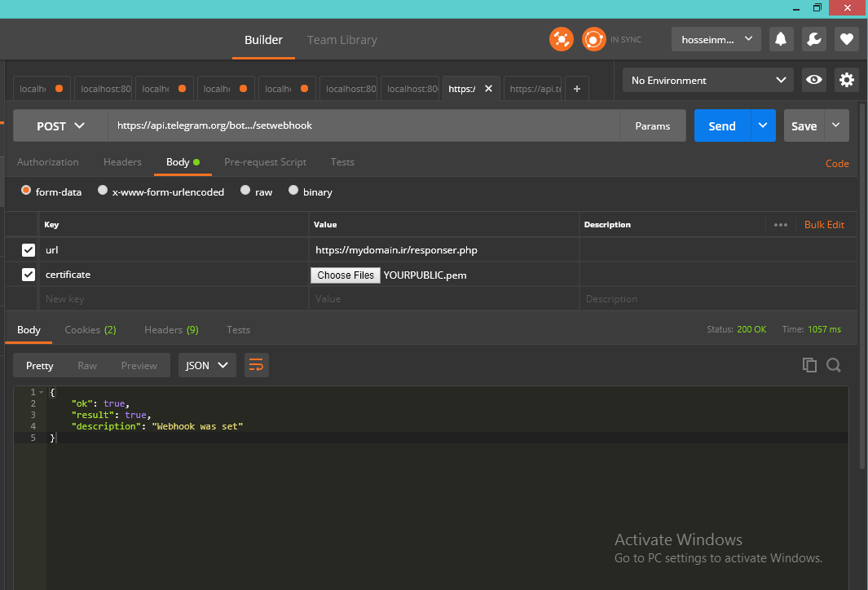
Task: Open the interceptor satellite icon
Action: point(562,39)
